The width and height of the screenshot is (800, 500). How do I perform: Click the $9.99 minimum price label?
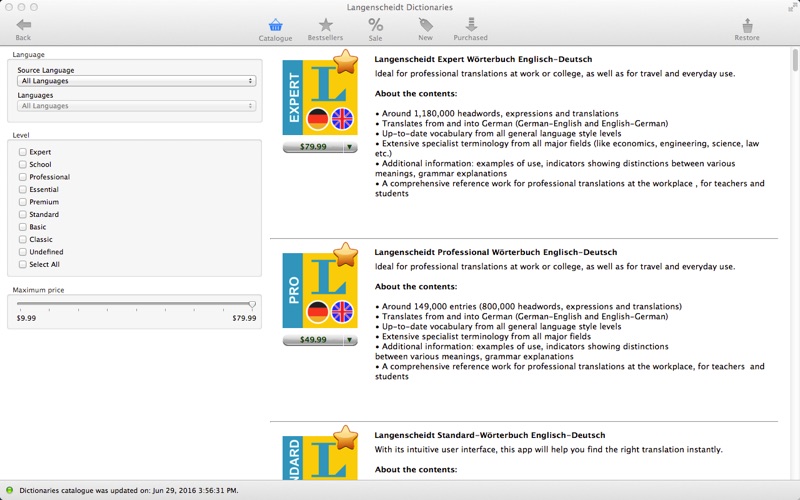tap(27, 318)
